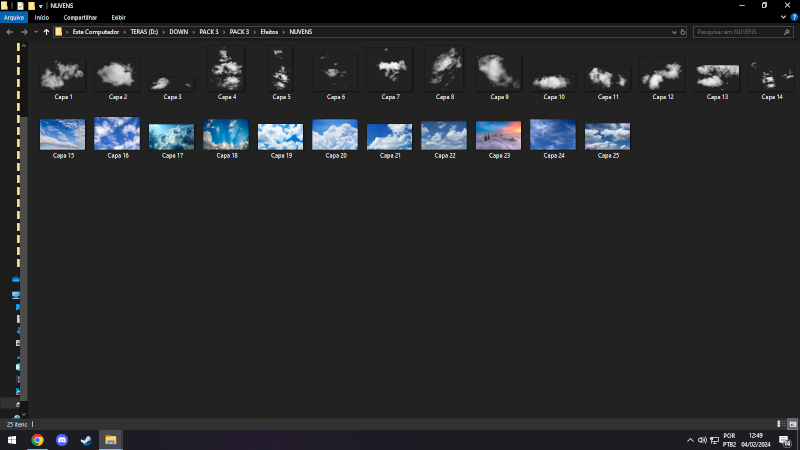Click the refresh button in address bar
The height and width of the screenshot is (450, 800).
click(683, 32)
